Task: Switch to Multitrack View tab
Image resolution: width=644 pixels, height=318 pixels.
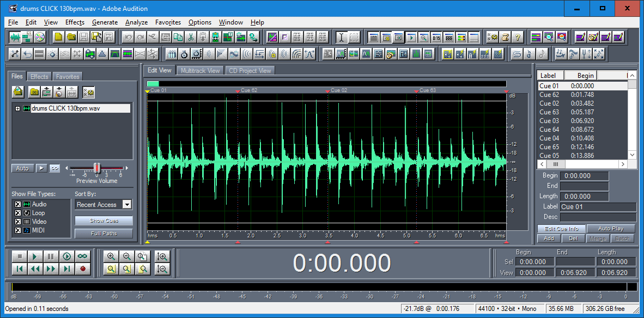Action: 200,71
